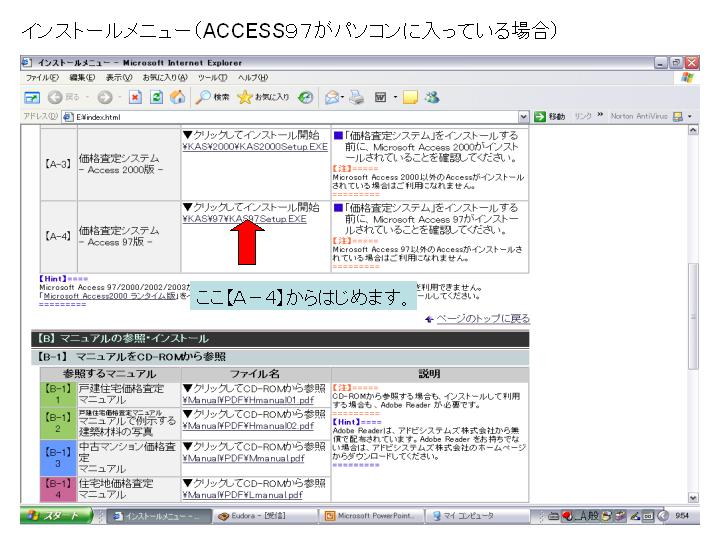Screen dimensions: 720x540
Task: Switch to Eudora taskbar button
Action: tap(265, 516)
